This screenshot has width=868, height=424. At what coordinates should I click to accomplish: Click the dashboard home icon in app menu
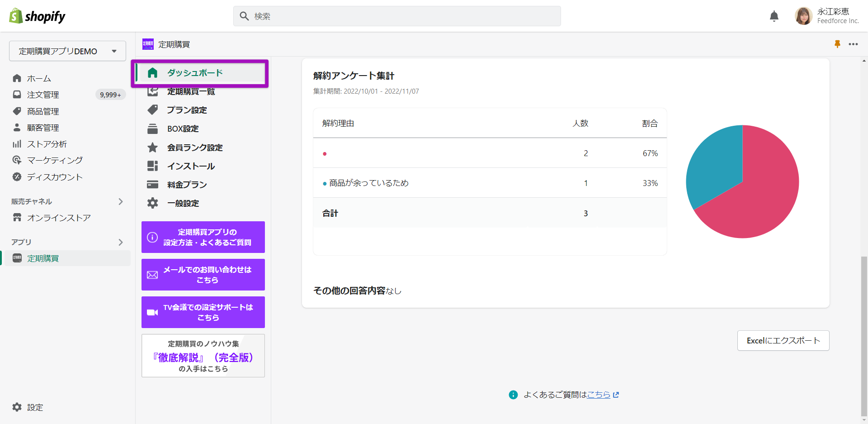tap(153, 73)
